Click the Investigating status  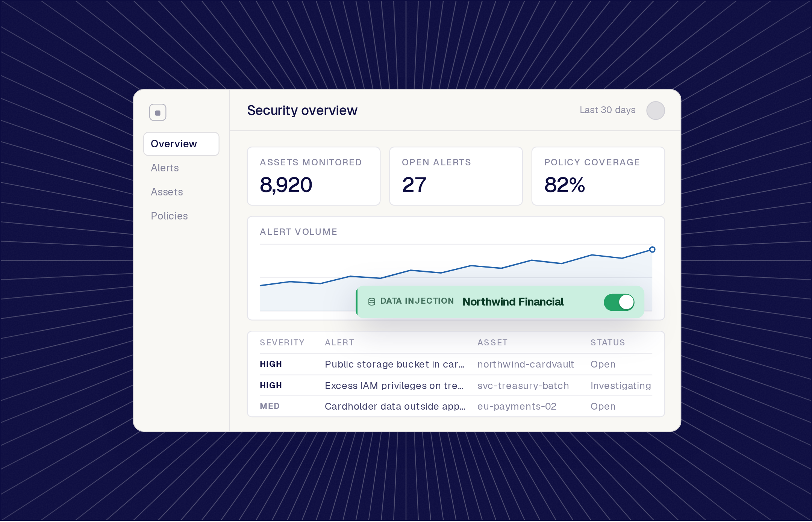pyautogui.click(x=621, y=386)
